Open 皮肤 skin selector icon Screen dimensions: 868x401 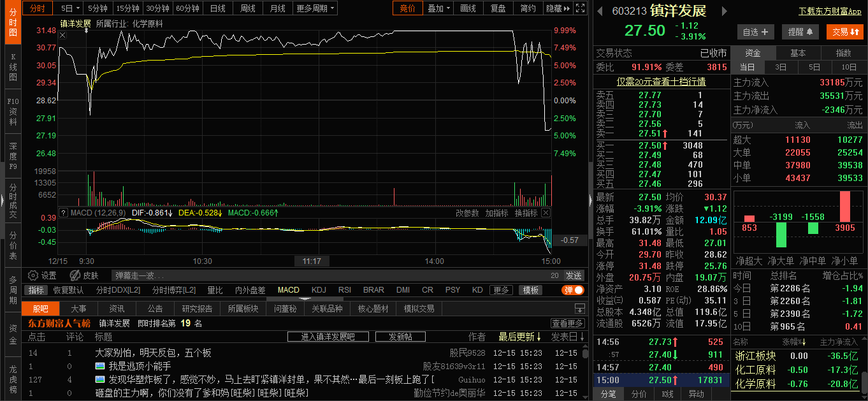[84, 275]
